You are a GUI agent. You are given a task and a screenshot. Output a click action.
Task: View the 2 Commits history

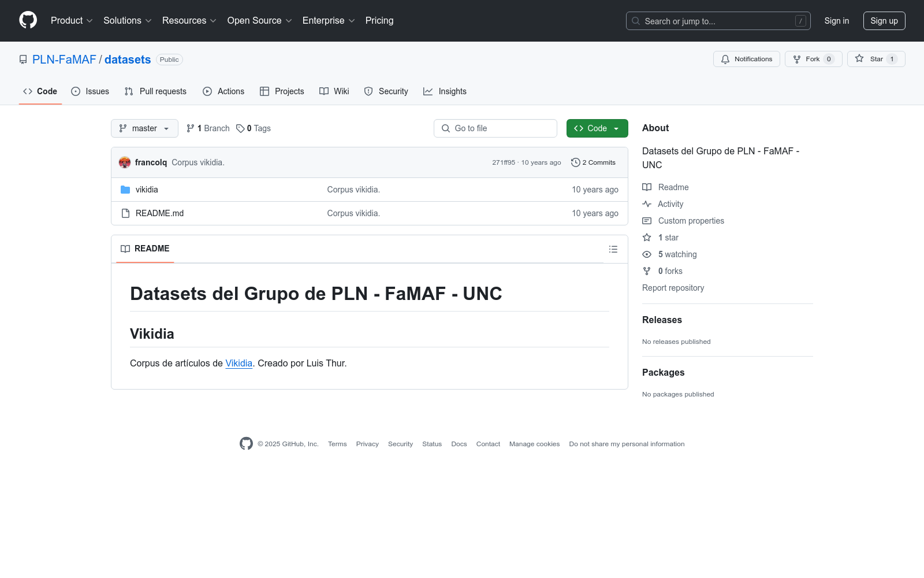tap(593, 162)
